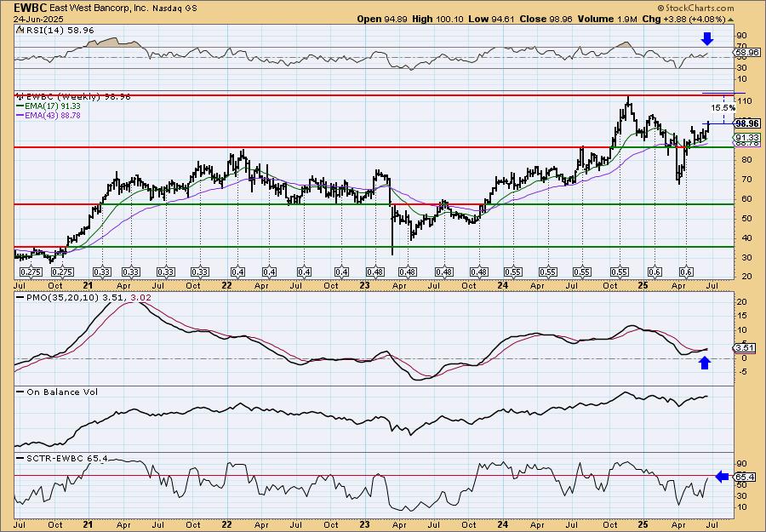
Task: Click the purple EMA(43) legend line swatch
Action: pyautogui.click(x=20, y=115)
